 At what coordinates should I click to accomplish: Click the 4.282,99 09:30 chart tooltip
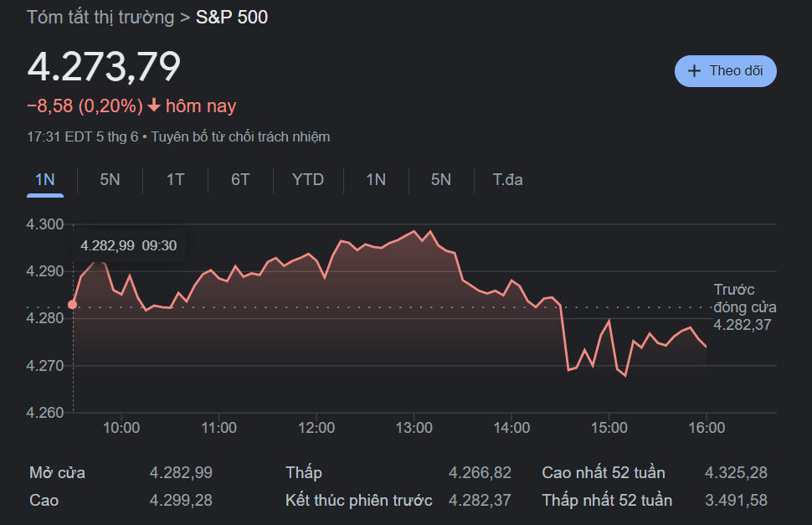pos(128,245)
